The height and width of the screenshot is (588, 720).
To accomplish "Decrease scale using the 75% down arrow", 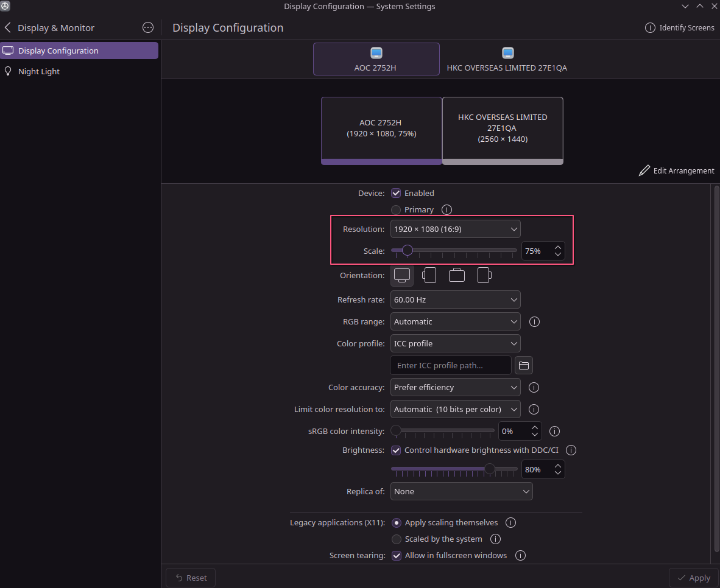I will [558, 254].
